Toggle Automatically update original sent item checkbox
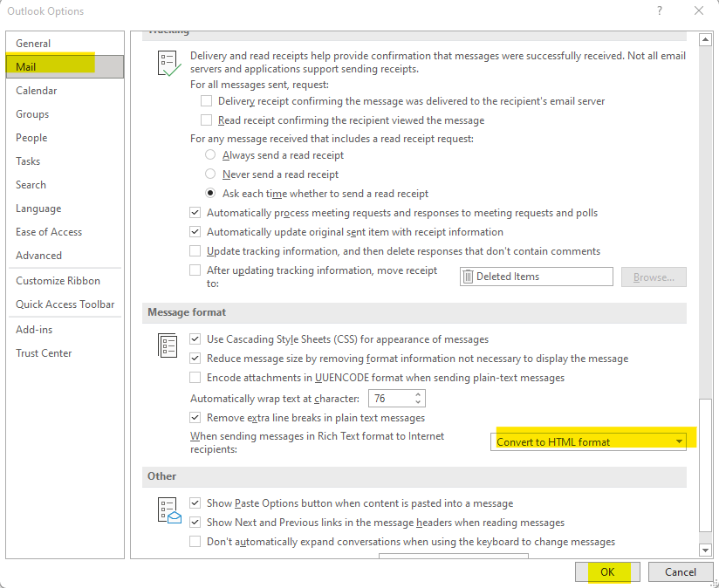719x588 pixels. (195, 231)
